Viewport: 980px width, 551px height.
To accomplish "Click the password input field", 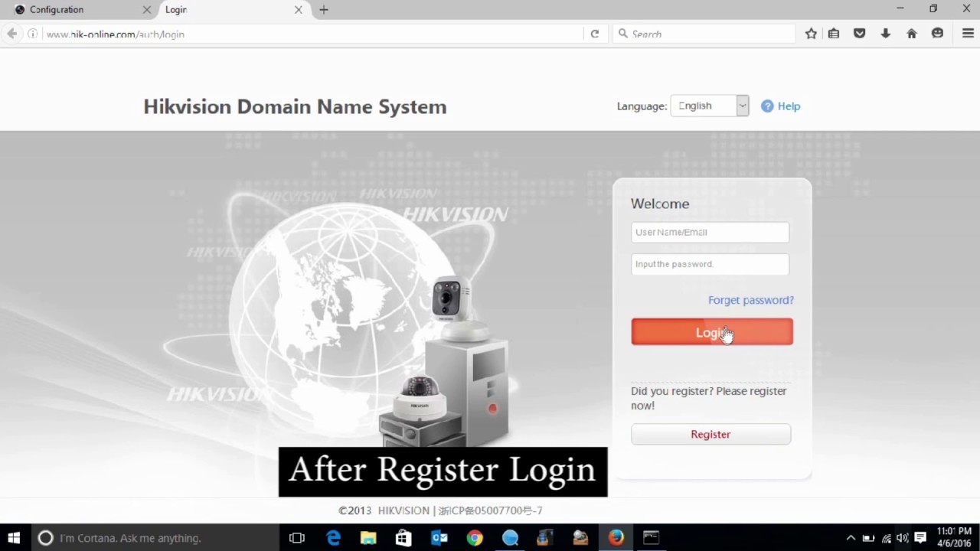I will (710, 264).
